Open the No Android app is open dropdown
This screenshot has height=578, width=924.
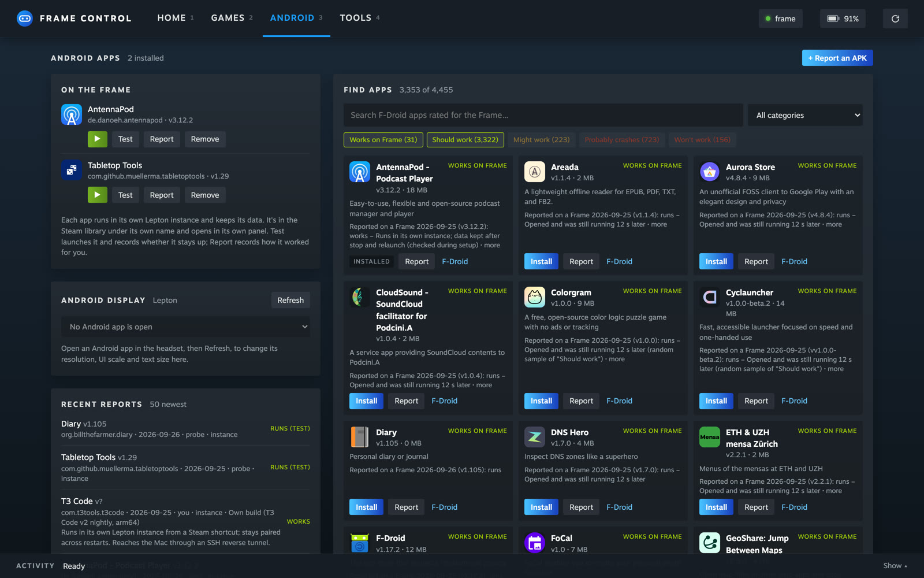point(185,327)
